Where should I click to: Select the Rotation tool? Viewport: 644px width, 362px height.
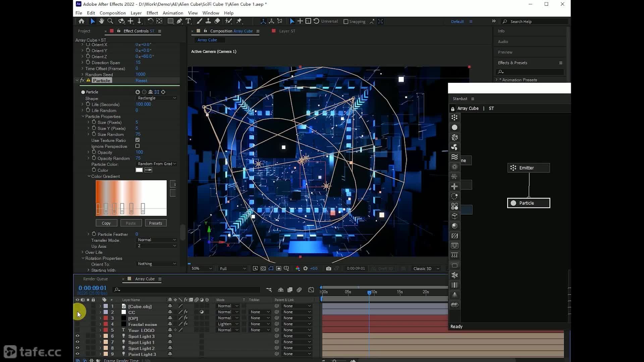tap(150, 21)
